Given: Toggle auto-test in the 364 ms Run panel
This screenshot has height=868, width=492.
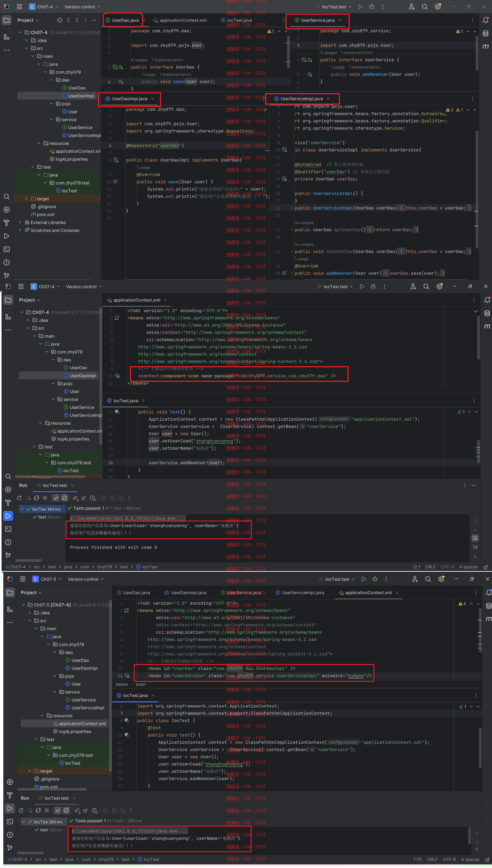Looking at the screenshot, I should coord(36,498).
